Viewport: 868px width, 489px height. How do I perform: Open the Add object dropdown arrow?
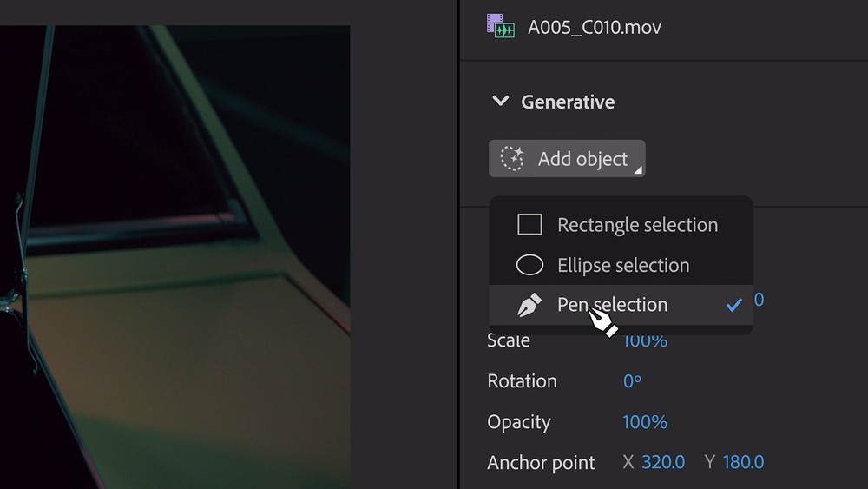click(x=637, y=170)
